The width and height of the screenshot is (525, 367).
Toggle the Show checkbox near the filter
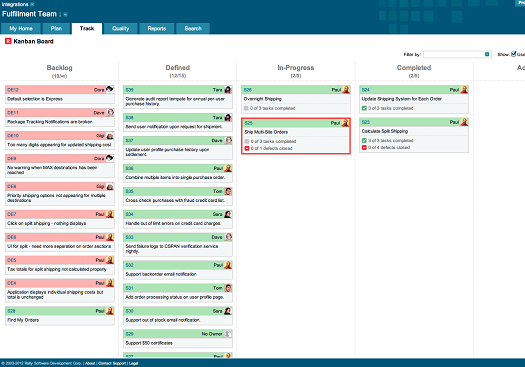(513, 54)
